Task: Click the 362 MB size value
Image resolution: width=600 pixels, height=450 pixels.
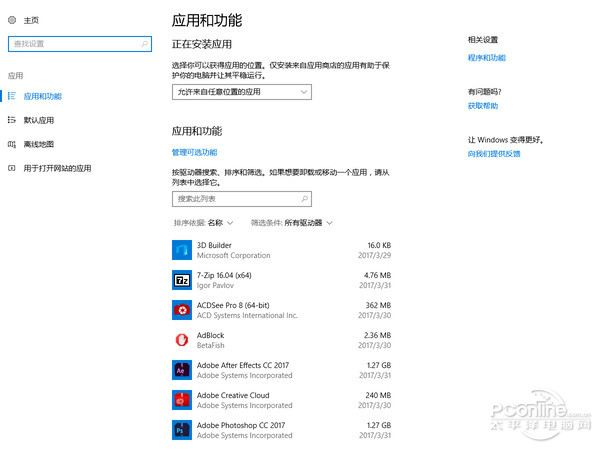Action: point(378,305)
